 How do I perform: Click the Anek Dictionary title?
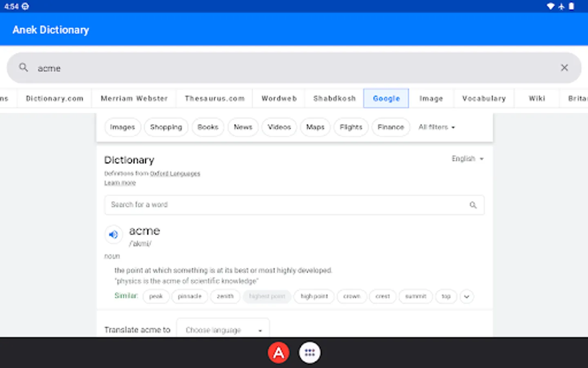pos(51,30)
